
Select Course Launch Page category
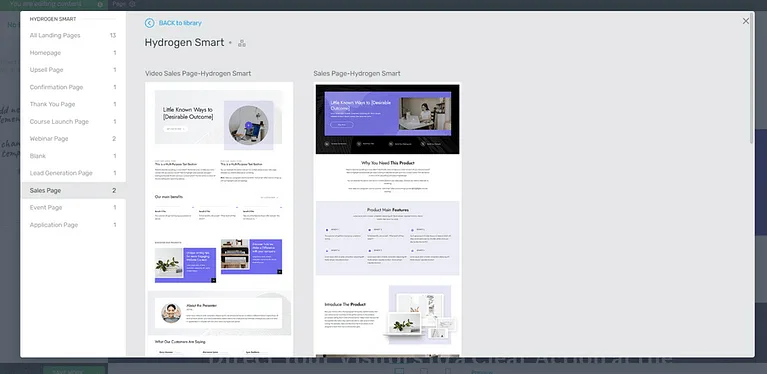point(73,121)
